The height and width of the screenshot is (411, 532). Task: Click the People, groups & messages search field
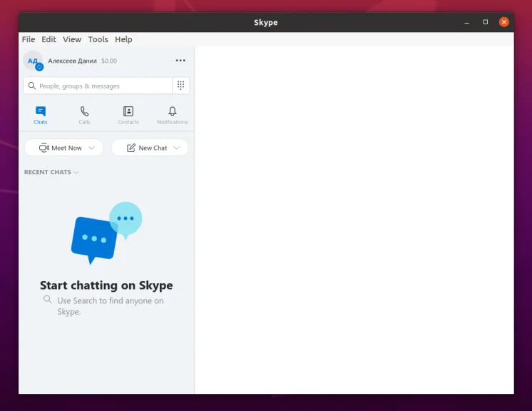click(x=98, y=86)
